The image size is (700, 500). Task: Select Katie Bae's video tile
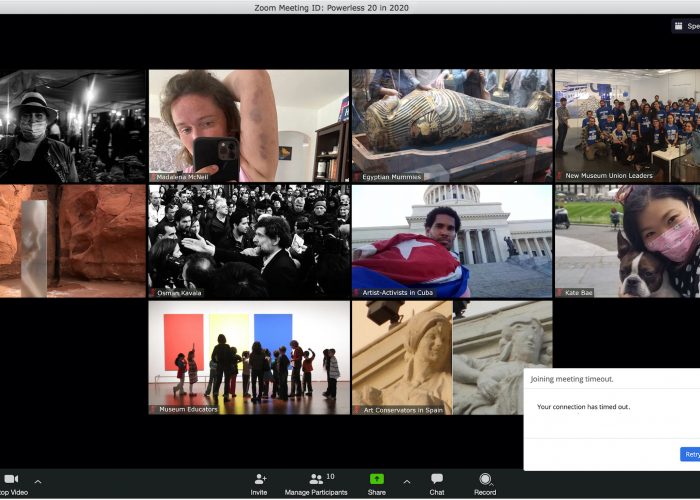pyautogui.click(x=627, y=240)
